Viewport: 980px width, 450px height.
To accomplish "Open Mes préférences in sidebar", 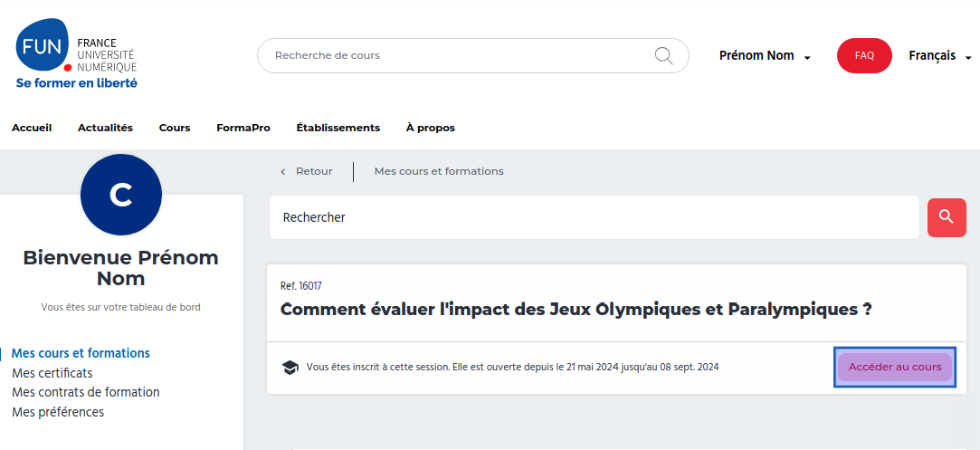I will pos(58,413).
